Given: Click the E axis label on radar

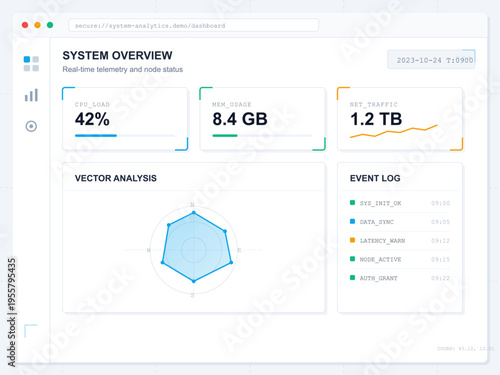Looking at the screenshot, I should (239, 250).
